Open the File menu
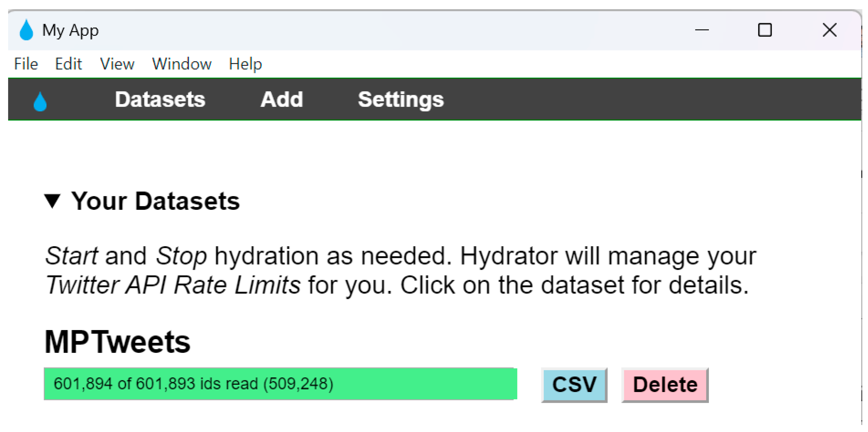Viewport: 868px width, 432px height. click(x=26, y=64)
